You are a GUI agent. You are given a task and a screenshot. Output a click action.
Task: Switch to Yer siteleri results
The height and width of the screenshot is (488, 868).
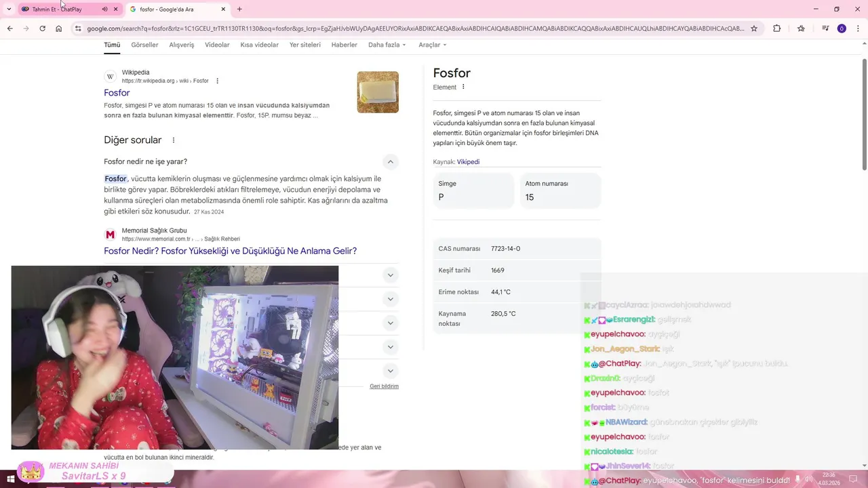click(305, 45)
